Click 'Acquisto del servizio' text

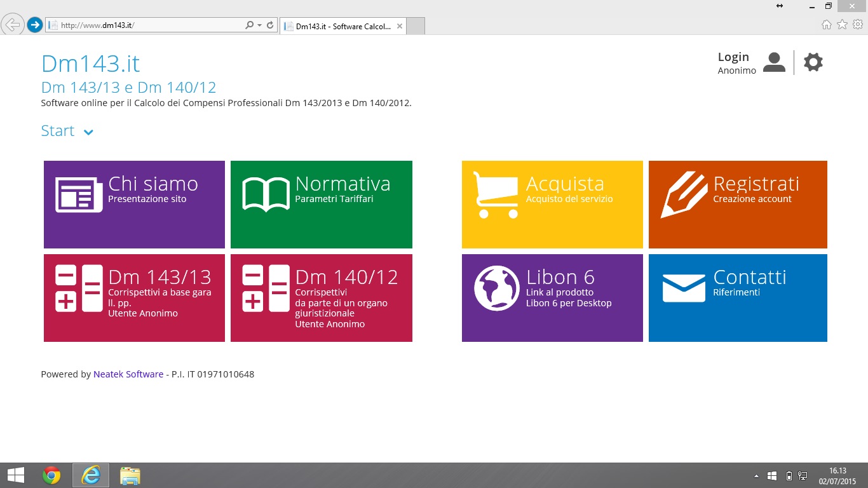[x=569, y=199]
